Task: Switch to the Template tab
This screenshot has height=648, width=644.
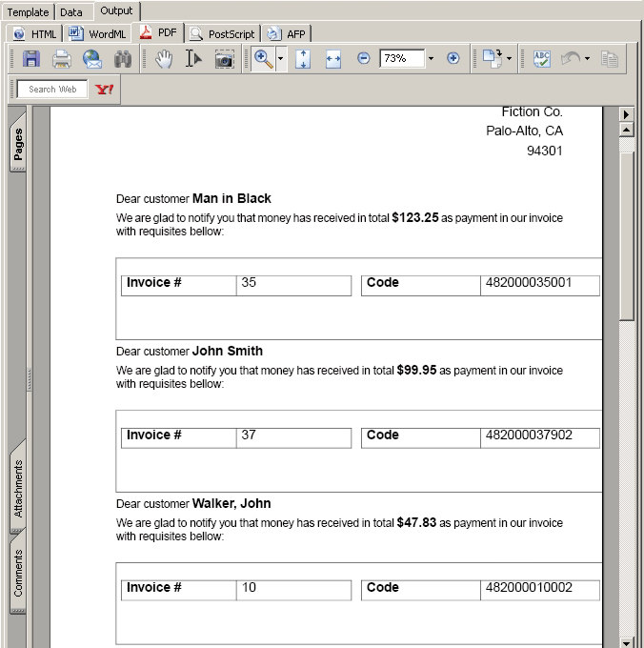Action: (28, 12)
